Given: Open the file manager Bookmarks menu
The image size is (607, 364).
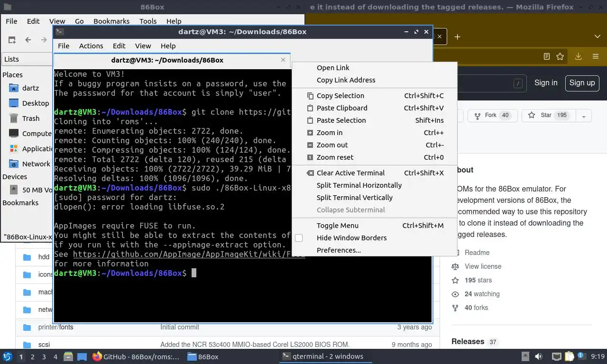Looking at the screenshot, I should point(111,21).
